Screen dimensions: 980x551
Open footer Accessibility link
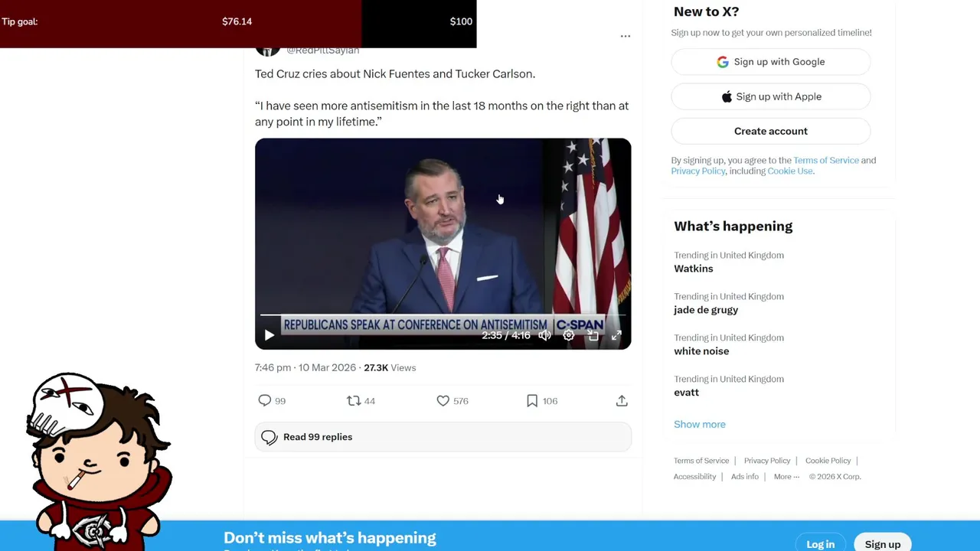coord(694,477)
